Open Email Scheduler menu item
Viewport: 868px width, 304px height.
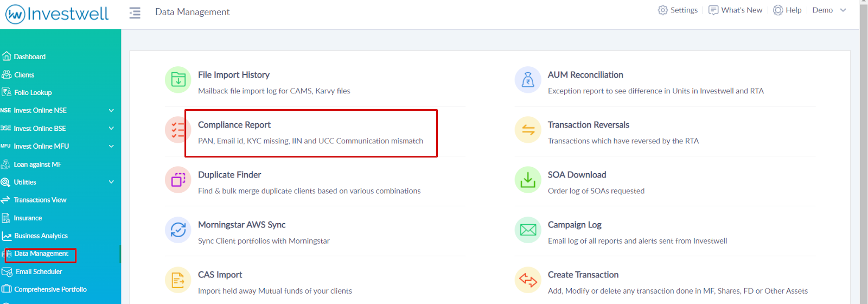coord(39,271)
